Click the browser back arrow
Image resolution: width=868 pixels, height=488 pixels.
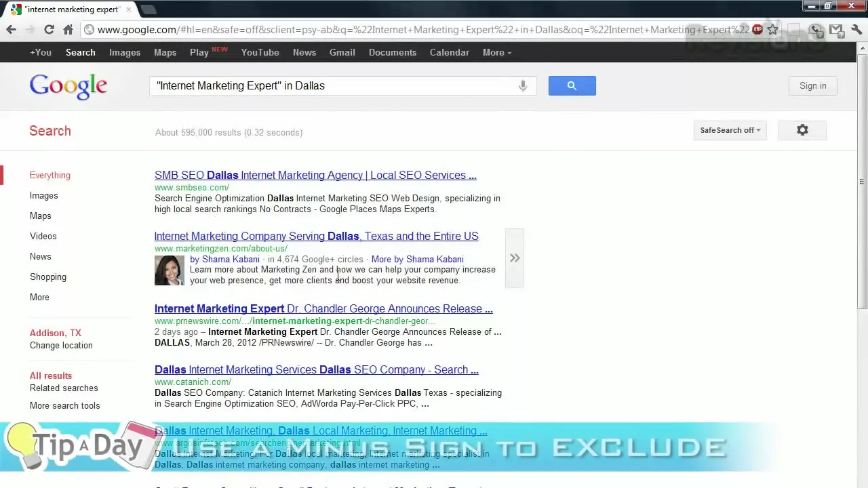11,30
